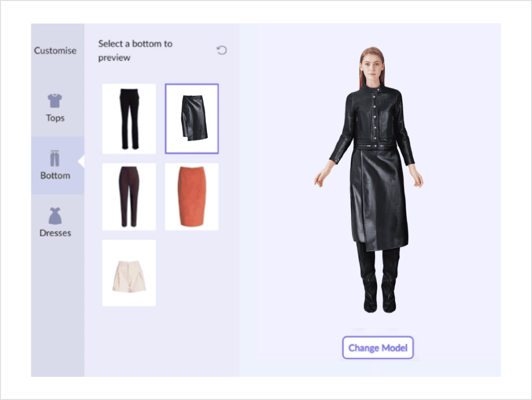Select the black trousers thumbnail
Screen dimensions: 532x400
coord(129,119)
